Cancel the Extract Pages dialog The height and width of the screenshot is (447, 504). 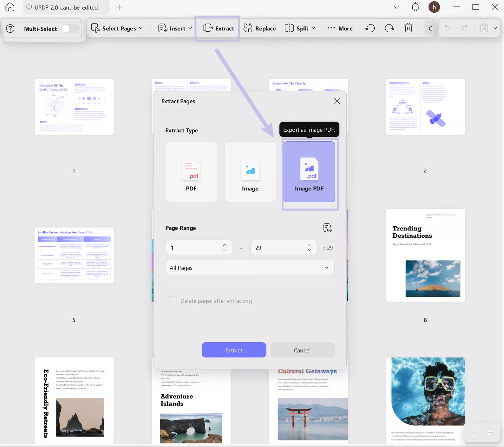tap(302, 350)
